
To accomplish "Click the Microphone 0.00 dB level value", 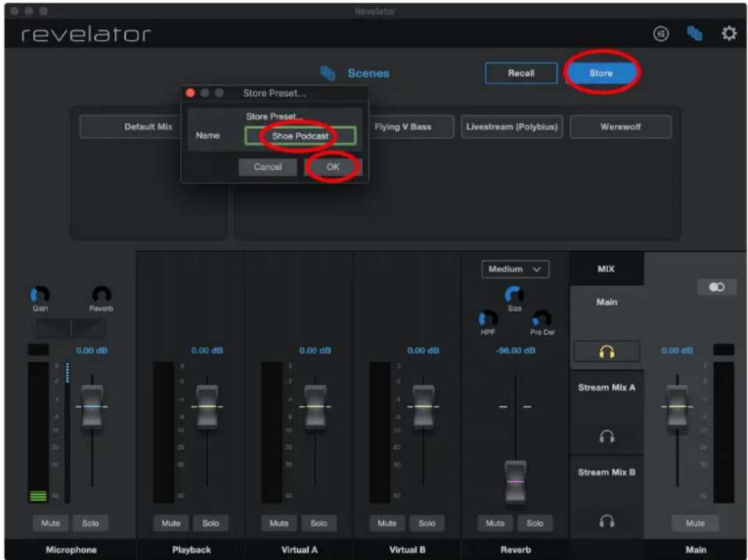I will [92, 351].
